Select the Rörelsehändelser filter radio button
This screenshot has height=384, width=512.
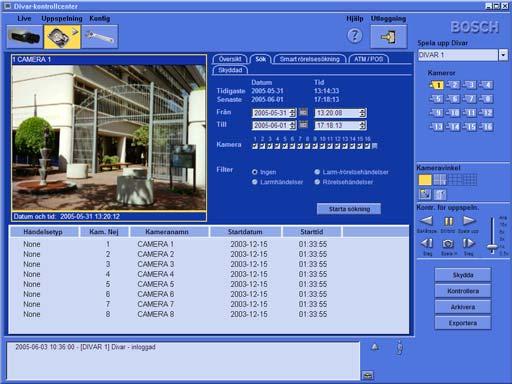317,182
